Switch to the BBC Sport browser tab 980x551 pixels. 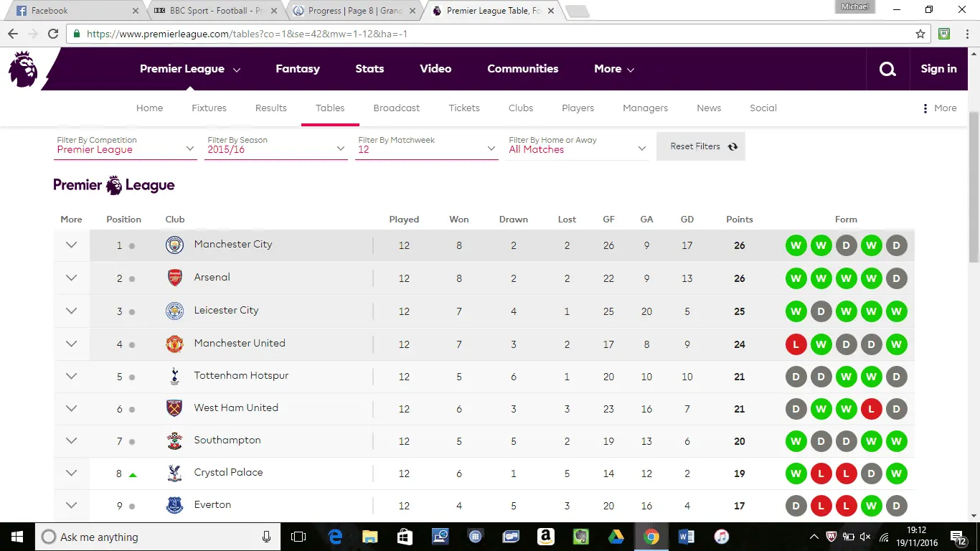click(215, 11)
